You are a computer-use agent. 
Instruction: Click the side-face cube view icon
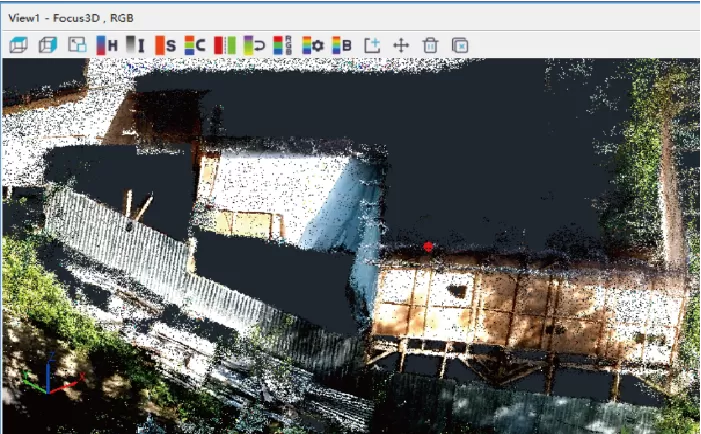coord(48,45)
